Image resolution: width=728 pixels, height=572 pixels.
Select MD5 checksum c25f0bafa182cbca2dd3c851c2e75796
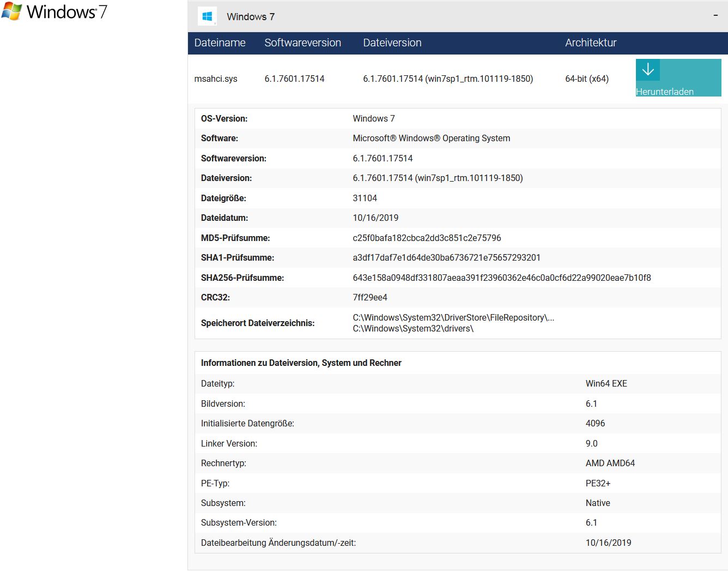pyautogui.click(x=427, y=238)
